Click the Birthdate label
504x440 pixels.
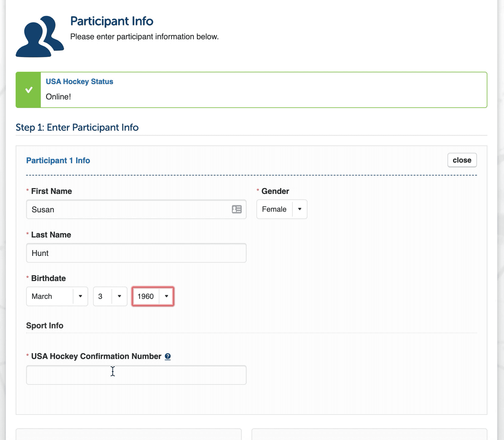pyautogui.click(x=49, y=278)
